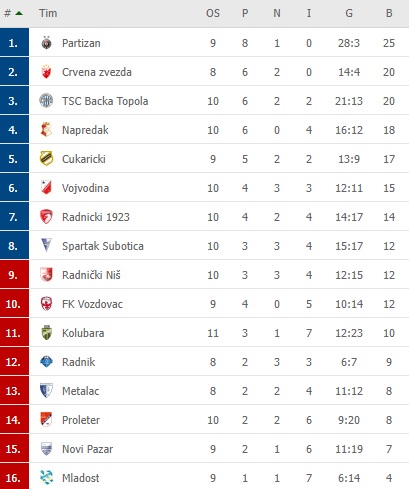Open the FK Vozdovac team link
Viewport: 409px width, 489px height.
[92, 304]
